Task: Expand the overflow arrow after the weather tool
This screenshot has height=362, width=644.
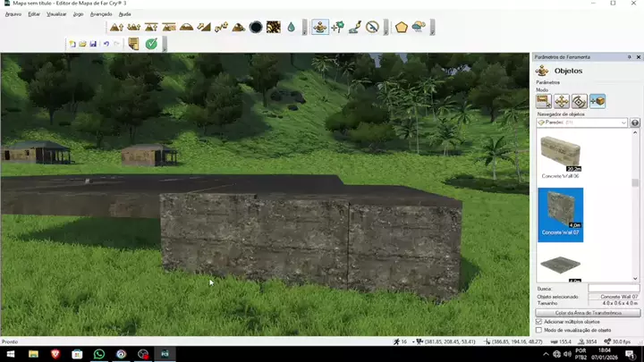Action: (x=432, y=28)
